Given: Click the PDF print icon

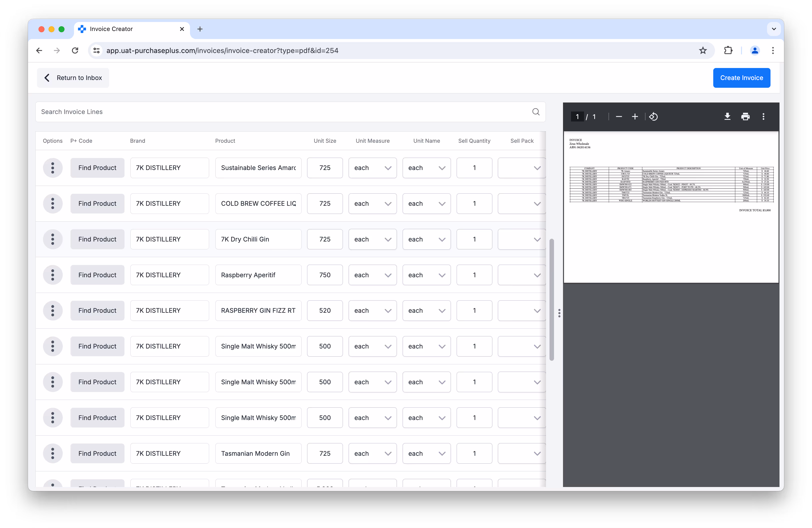Looking at the screenshot, I should click(745, 117).
